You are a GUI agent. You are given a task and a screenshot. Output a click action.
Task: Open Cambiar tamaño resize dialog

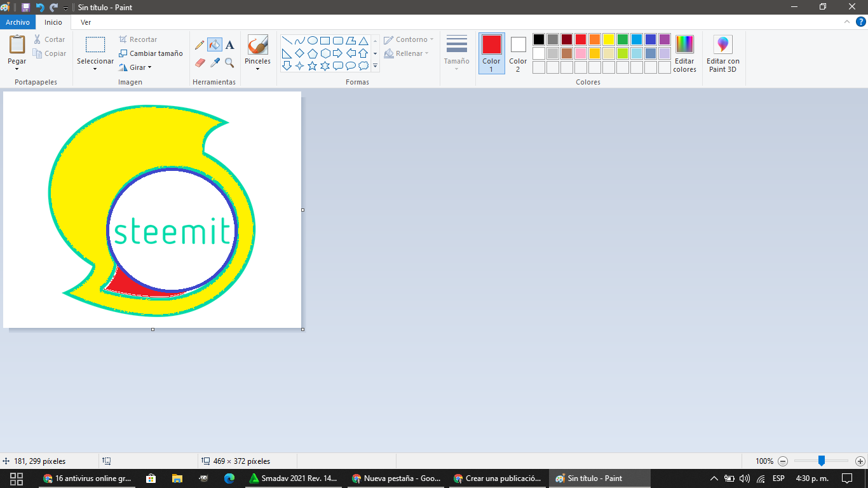[151, 53]
